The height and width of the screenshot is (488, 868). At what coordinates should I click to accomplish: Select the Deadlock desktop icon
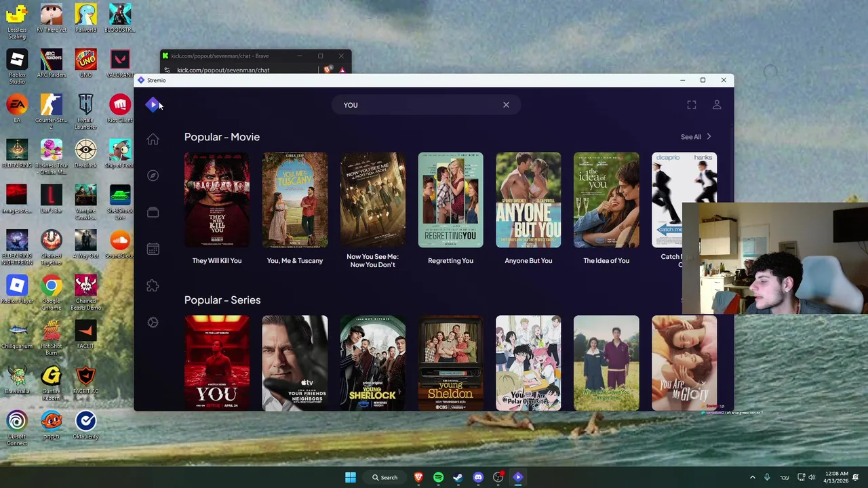coord(85,154)
